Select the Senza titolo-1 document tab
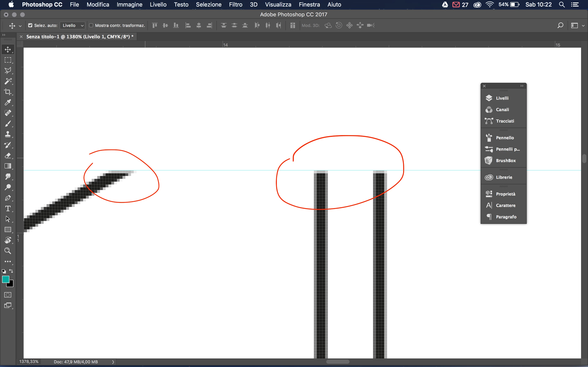 [80, 37]
